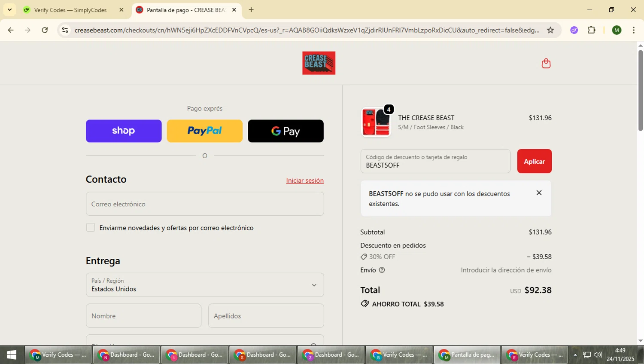Click the AHORRO TOTAL savings tag icon
The height and width of the screenshot is (364, 644).
365,304
